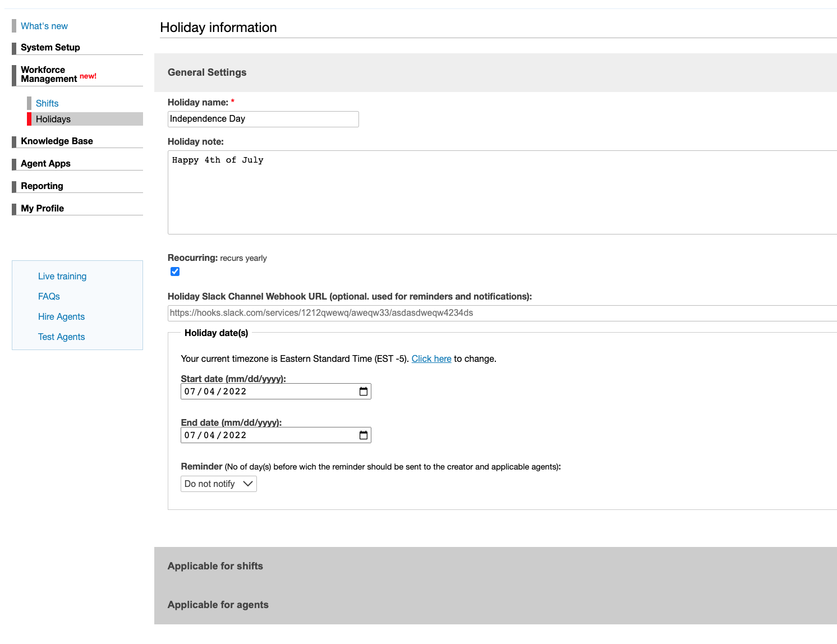
Task: Uncheck the recurs yearly checkbox
Action: click(x=174, y=271)
